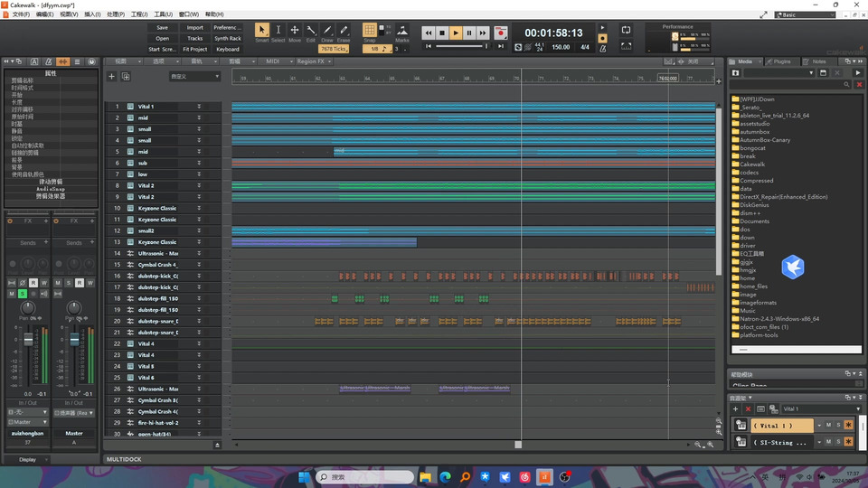Expand the Vital 1 track with its chevron

point(199,107)
